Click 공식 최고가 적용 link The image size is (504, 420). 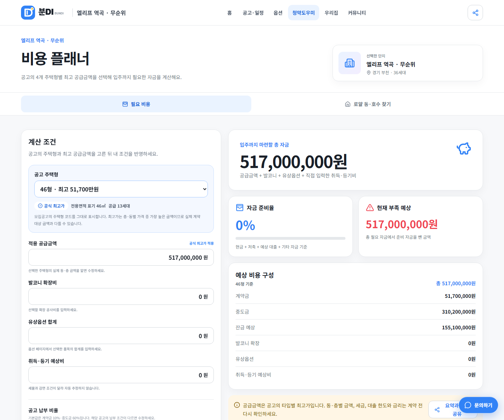pos(202,243)
